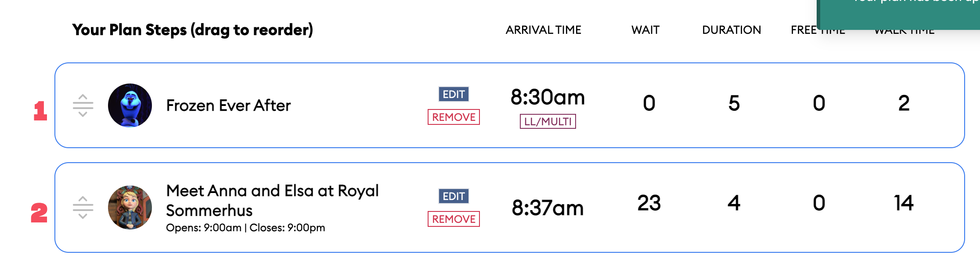Click the ARRIVAL TIME column header
This screenshot has height=262, width=980.
click(543, 30)
